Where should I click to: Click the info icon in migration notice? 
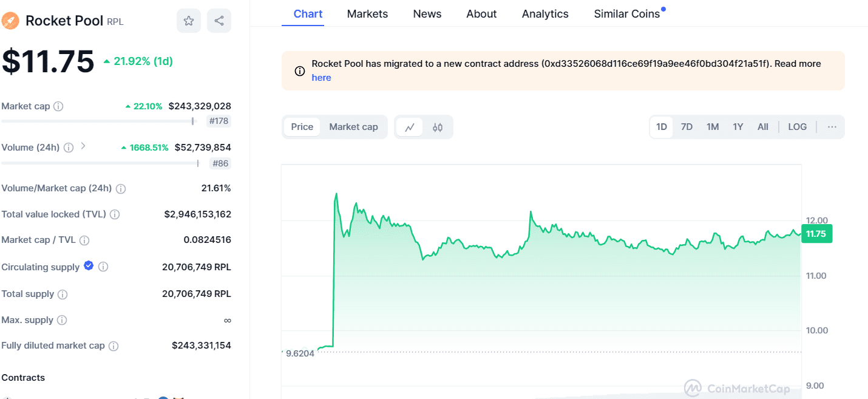tap(299, 70)
